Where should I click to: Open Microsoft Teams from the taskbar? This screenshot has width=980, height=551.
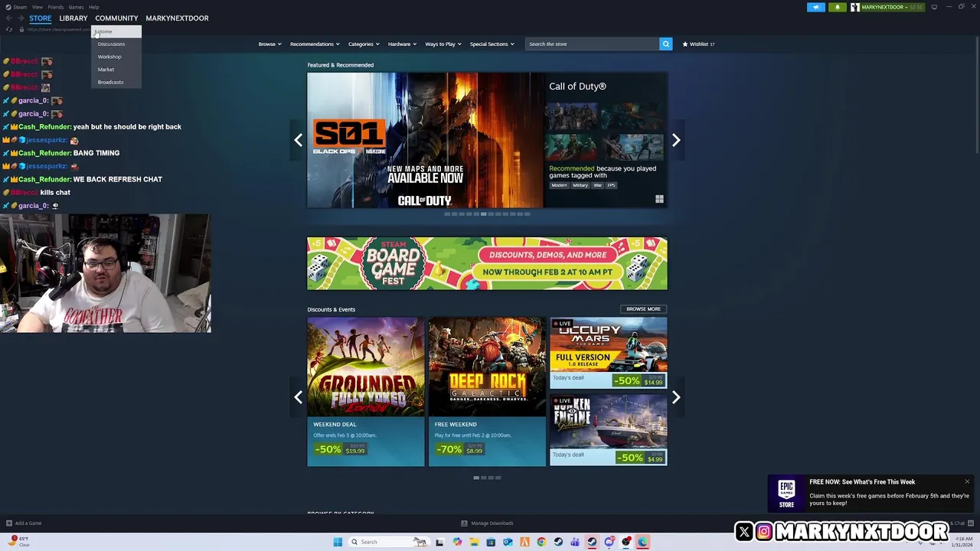[575, 542]
